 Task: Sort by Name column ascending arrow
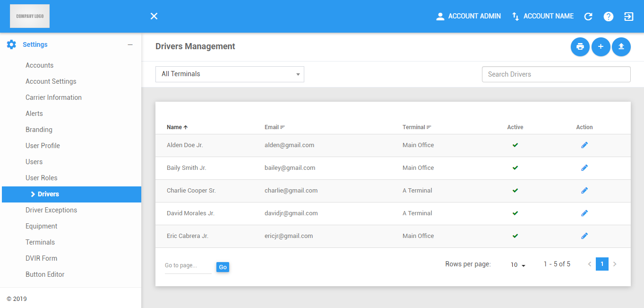[x=186, y=127]
